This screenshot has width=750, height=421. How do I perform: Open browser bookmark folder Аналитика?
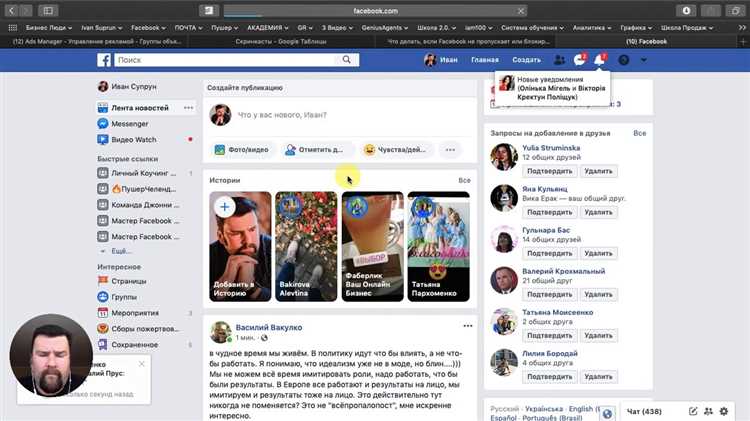[x=592, y=28]
